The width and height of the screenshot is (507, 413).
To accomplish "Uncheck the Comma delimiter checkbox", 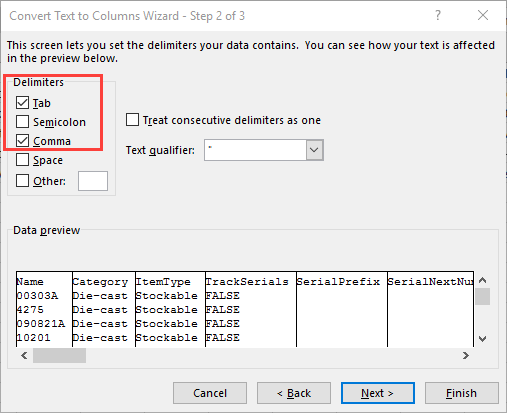I will click(x=22, y=141).
